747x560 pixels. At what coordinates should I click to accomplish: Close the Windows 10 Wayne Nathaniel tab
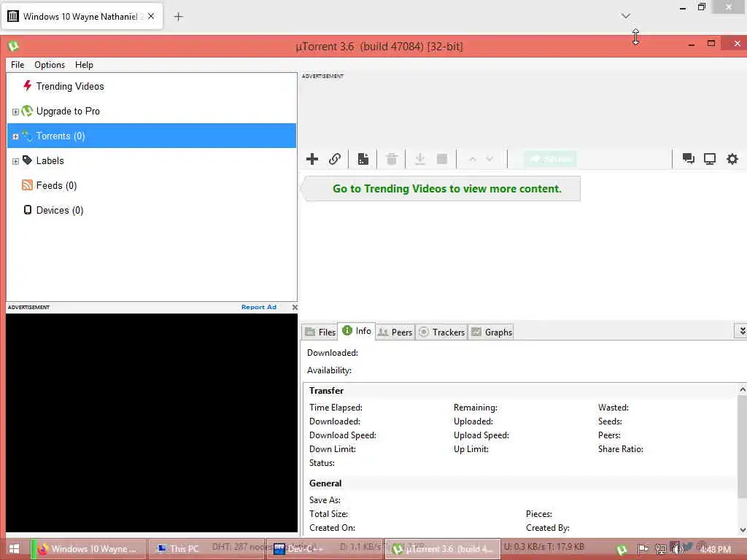(x=151, y=16)
